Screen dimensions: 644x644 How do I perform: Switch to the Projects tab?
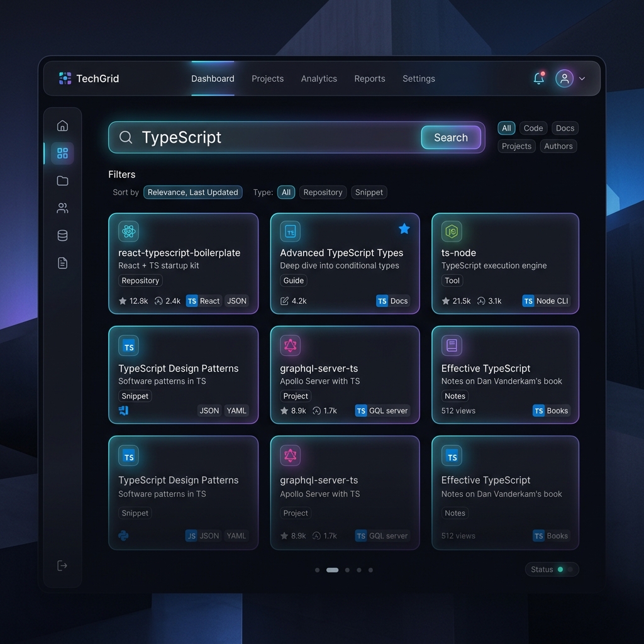point(268,79)
